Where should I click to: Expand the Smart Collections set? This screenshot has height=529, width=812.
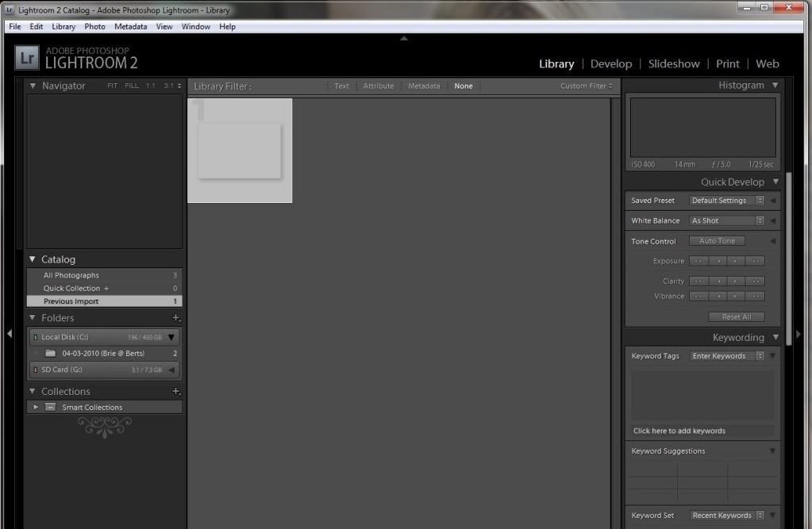coord(35,407)
